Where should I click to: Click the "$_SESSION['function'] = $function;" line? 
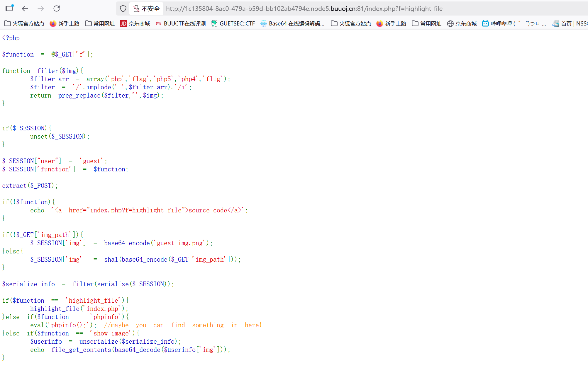click(65, 169)
